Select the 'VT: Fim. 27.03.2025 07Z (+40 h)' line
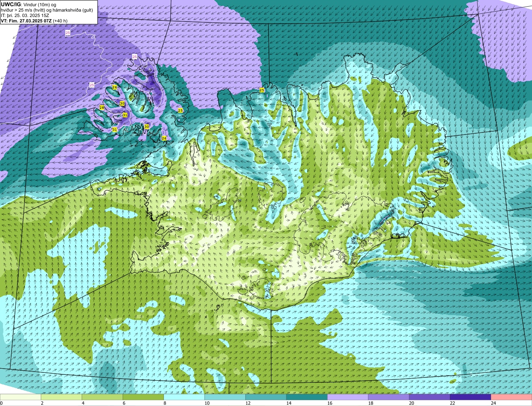 coord(34,21)
